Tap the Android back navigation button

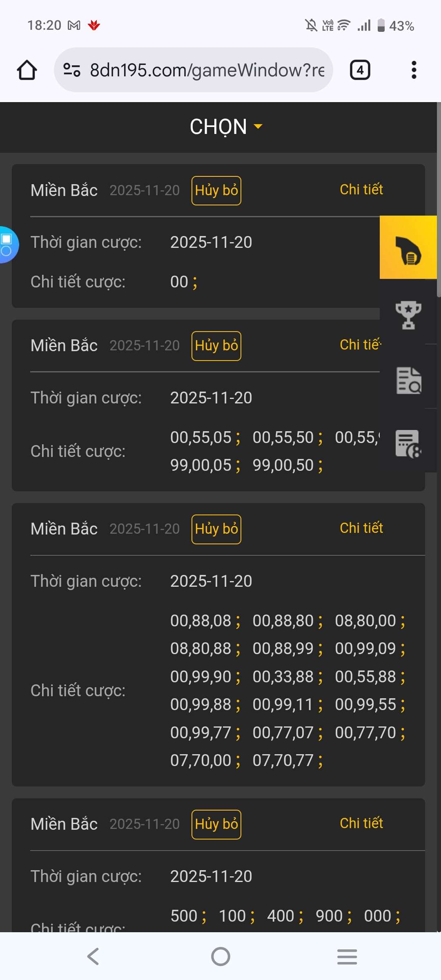94,956
